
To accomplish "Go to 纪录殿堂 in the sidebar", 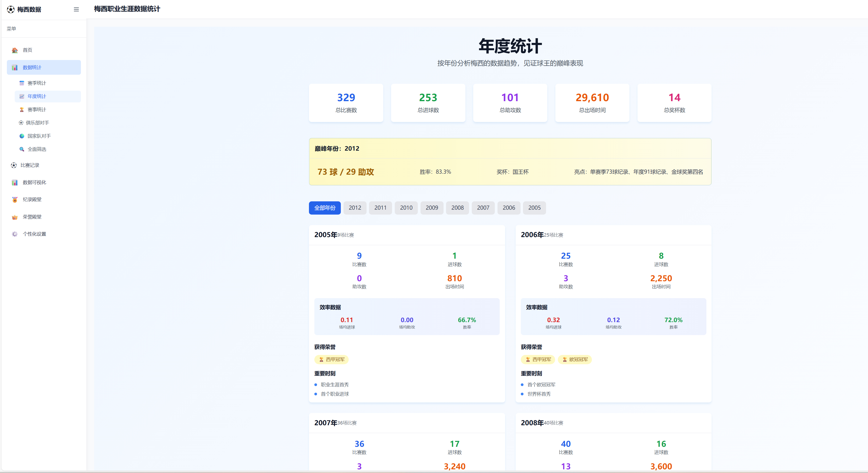I will [x=44, y=200].
